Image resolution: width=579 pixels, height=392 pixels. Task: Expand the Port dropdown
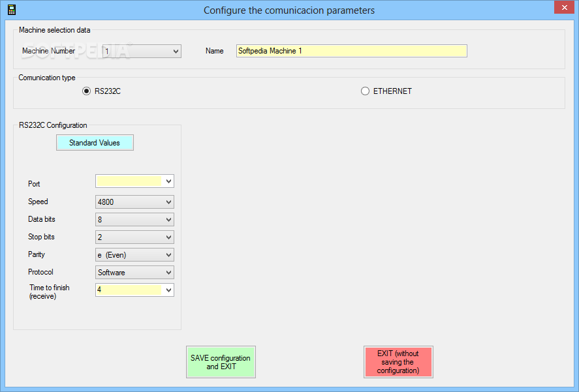(134, 181)
